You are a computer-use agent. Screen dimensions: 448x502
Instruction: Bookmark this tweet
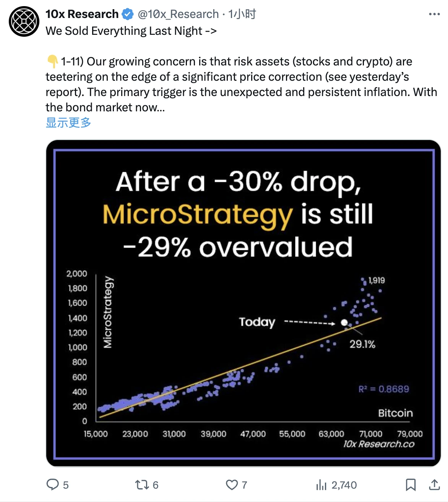pyautogui.click(x=411, y=485)
